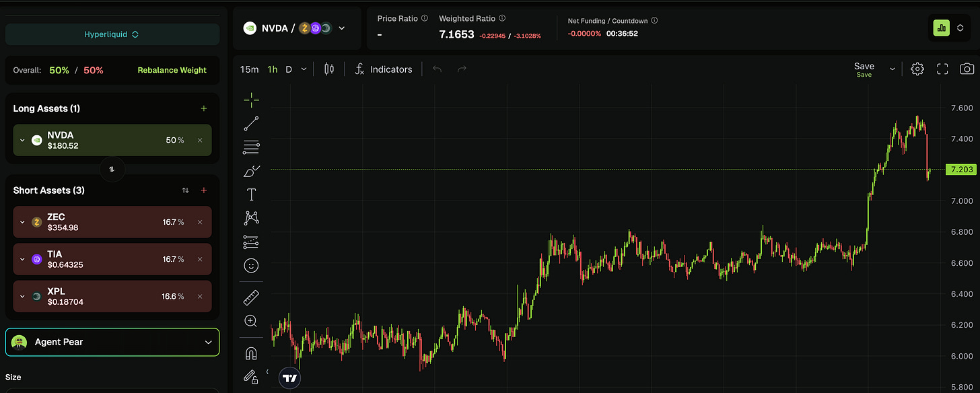Click the Weighted Ratio value 7.1653
Viewport: 980px width, 393px height.
[x=456, y=34]
